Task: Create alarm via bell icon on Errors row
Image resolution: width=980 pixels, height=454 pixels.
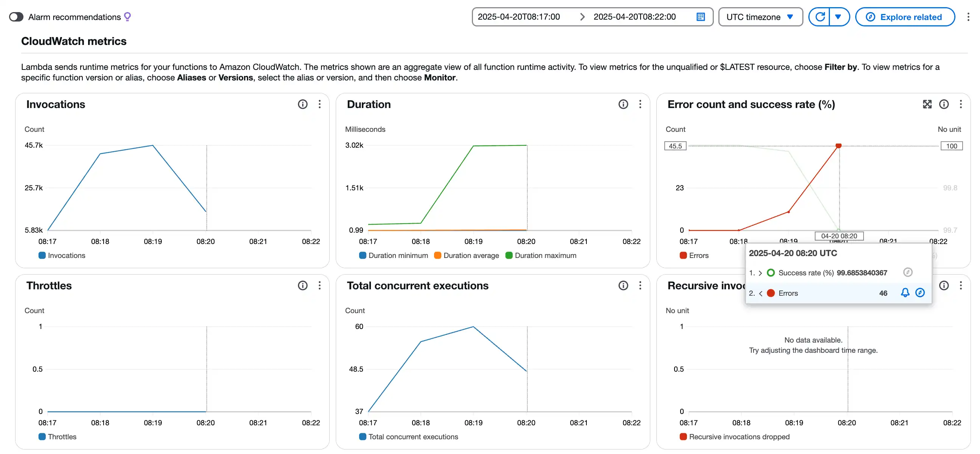Action: 905,293
